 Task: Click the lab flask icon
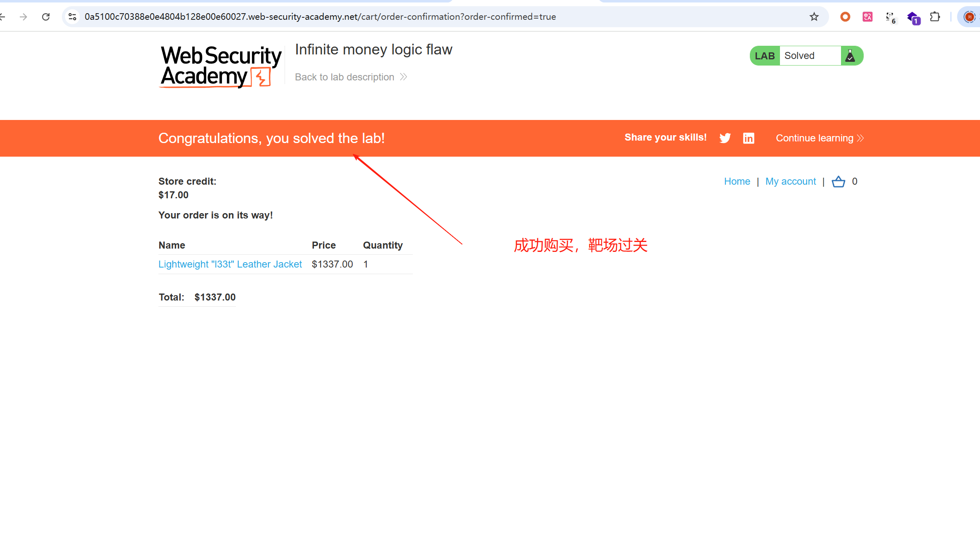(850, 56)
